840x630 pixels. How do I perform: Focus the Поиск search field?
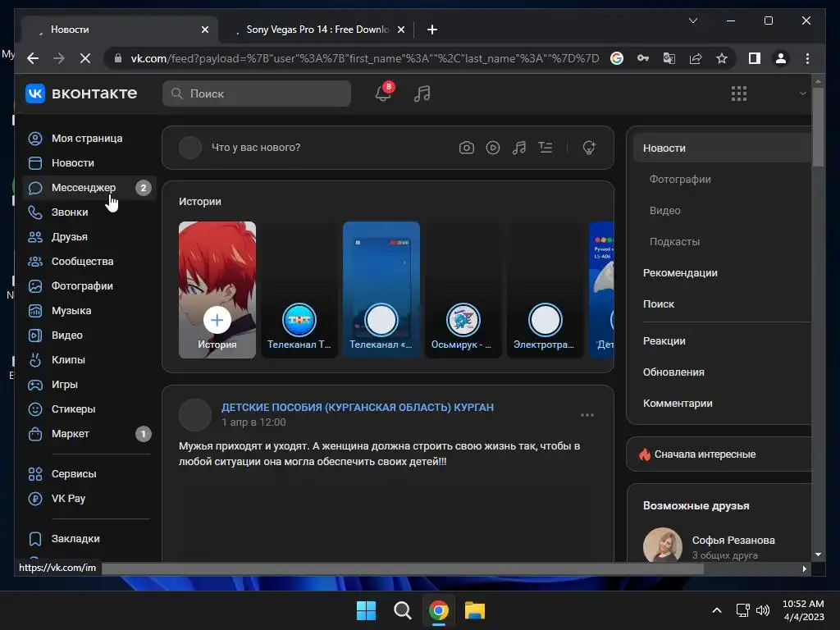[257, 94]
